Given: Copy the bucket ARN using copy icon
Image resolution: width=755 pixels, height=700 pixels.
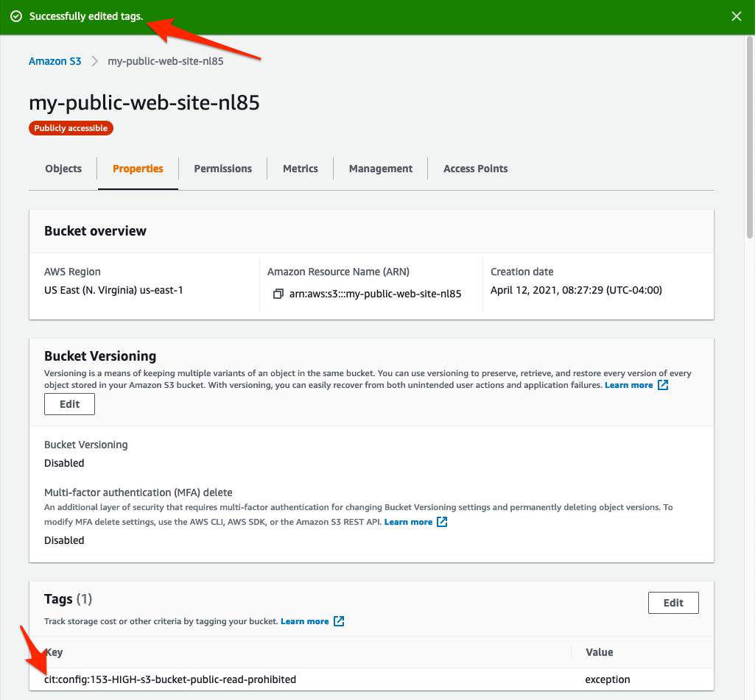Looking at the screenshot, I should pyautogui.click(x=278, y=294).
